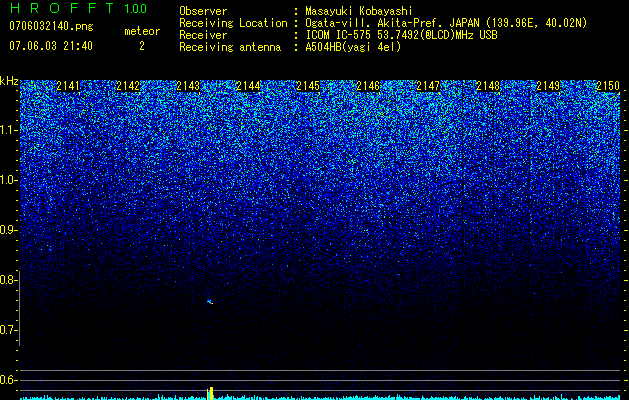
Task: Click the antenna value A504HB(yagi 4el)
Action: (353, 47)
